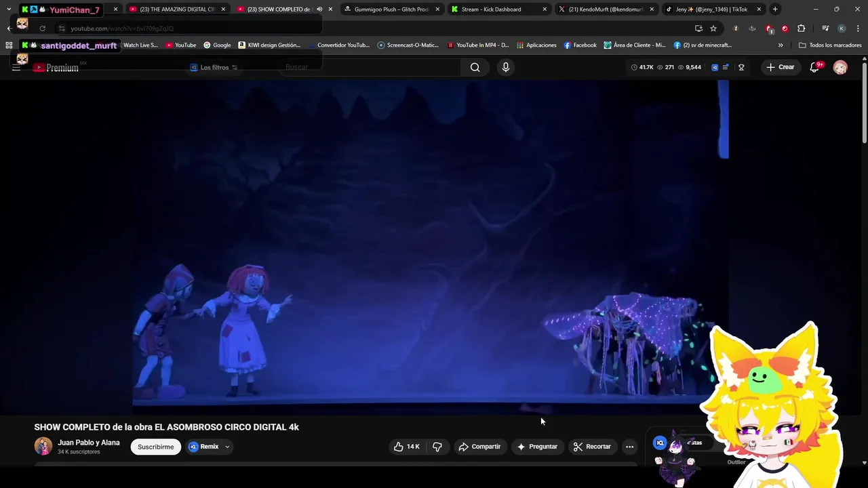The image size is (868, 488).
Task: Click the Preguntar button
Action: pos(537,447)
